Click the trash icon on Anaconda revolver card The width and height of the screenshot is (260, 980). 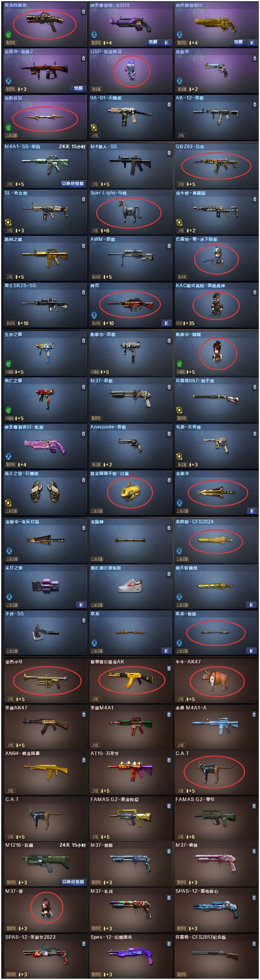pyautogui.click(x=169, y=434)
